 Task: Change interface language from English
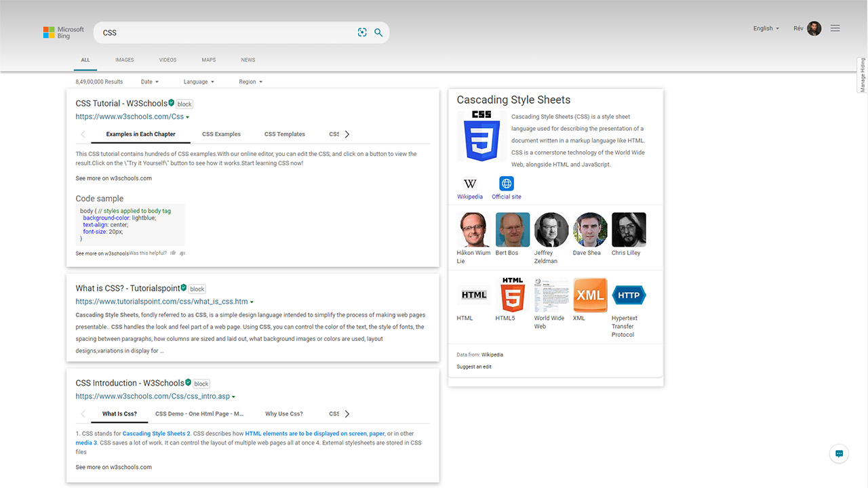pyautogui.click(x=766, y=28)
